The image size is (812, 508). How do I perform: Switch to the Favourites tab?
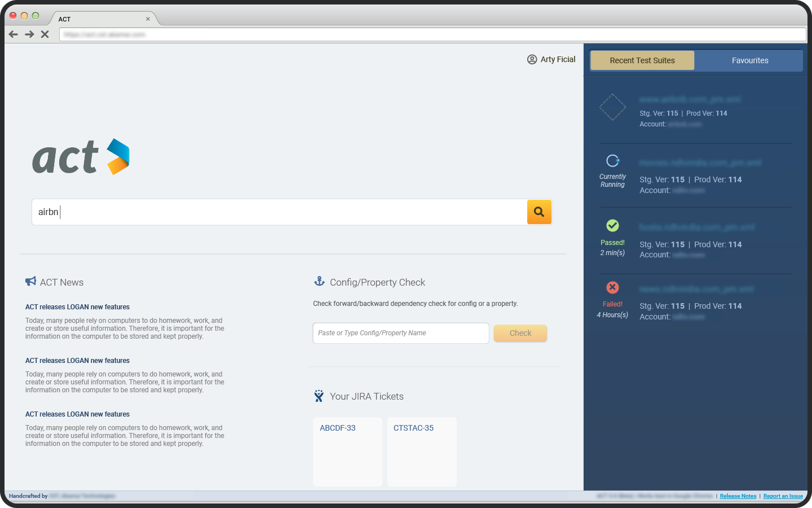pos(749,60)
